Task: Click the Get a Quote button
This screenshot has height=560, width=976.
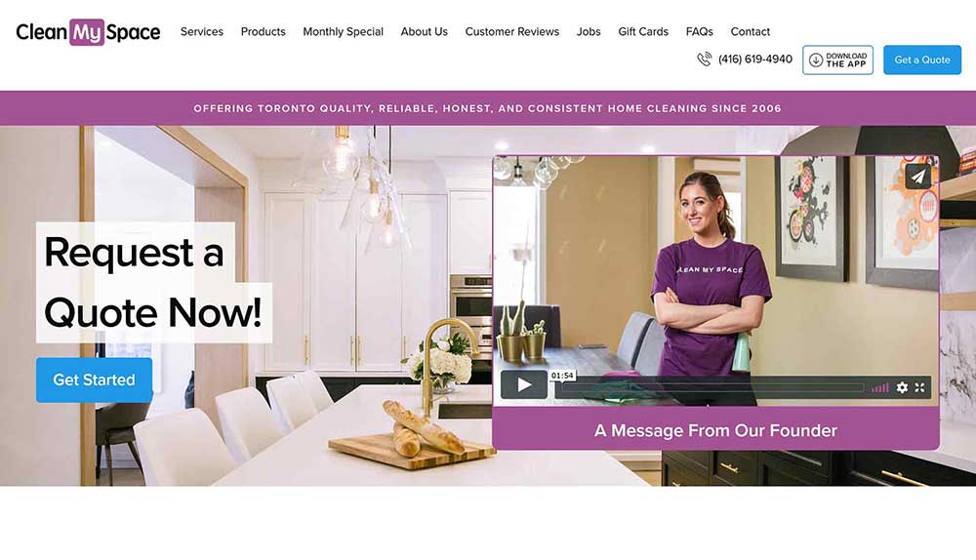Action: tap(922, 60)
